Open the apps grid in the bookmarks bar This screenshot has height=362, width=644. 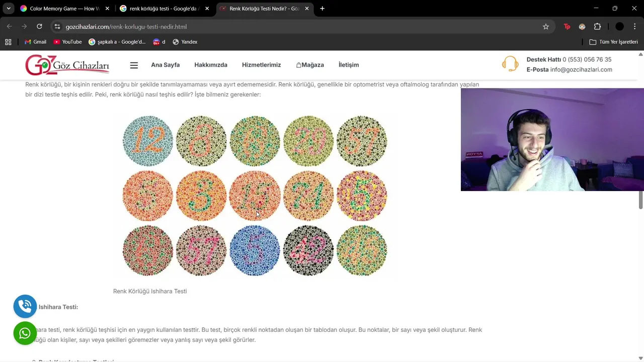pos(8,42)
